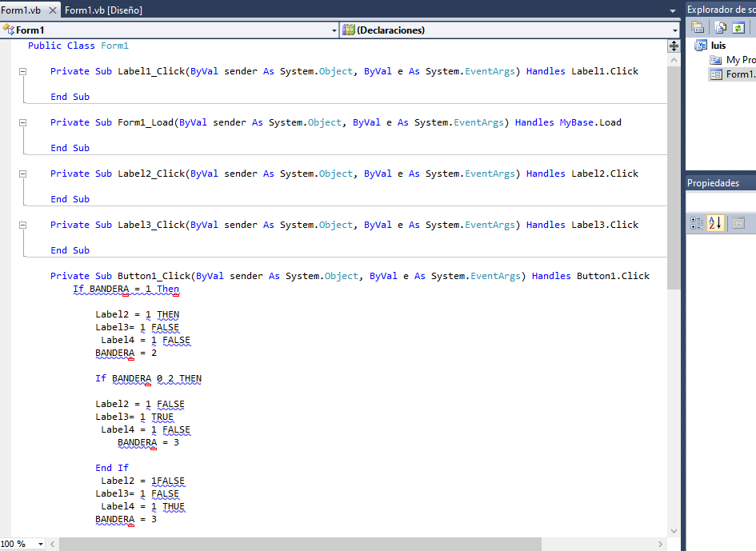Click the Declaraciones icon in method dropdown
The image size is (756, 551).
[x=349, y=30]
